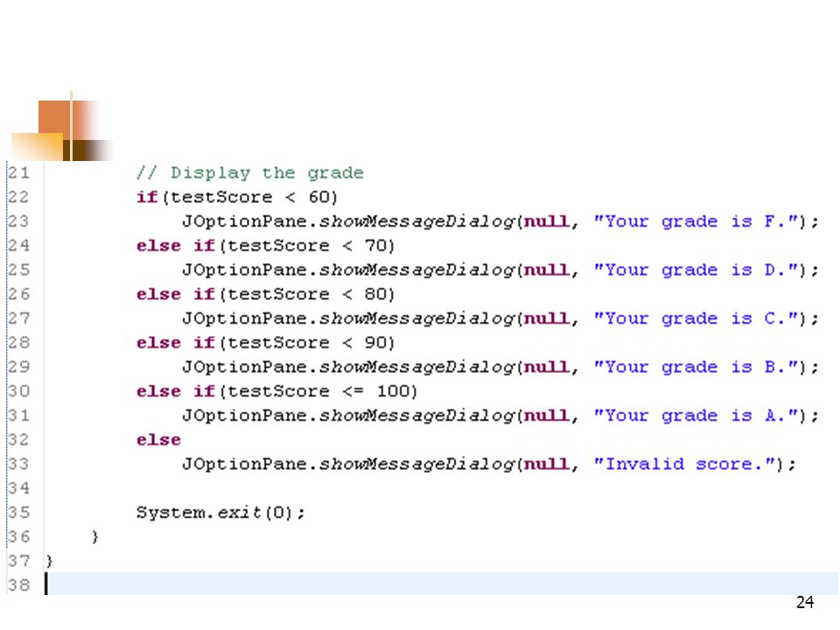Click line number 36 in the gutter
Screen dimensions: 840x630
click(18, 536)
